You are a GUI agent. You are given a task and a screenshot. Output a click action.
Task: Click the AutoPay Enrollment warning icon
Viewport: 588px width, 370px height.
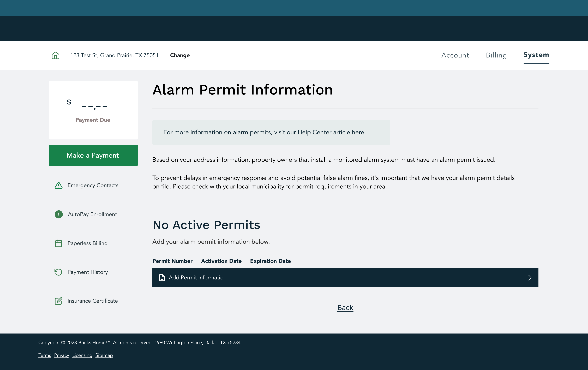59,214
